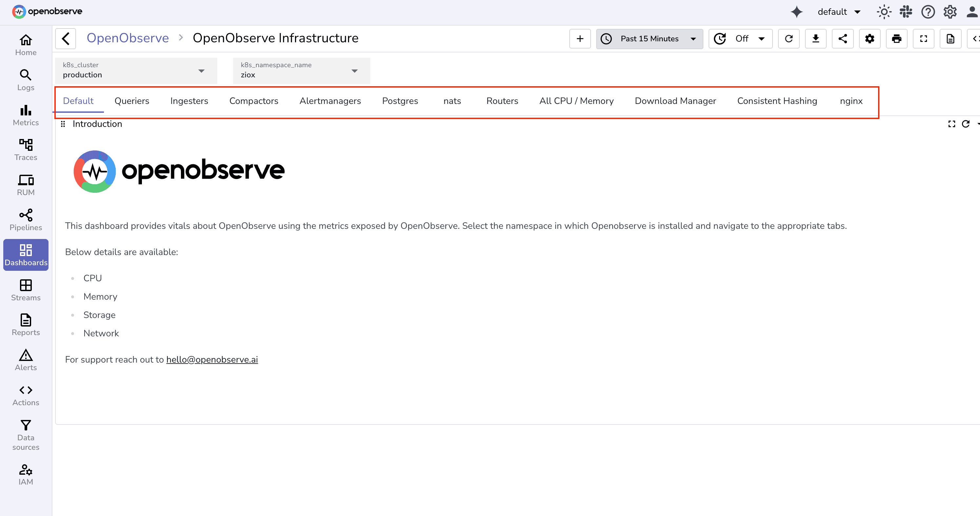Go to the Streams page
Viewport: 980px width, 516px height.
[26, 290]
